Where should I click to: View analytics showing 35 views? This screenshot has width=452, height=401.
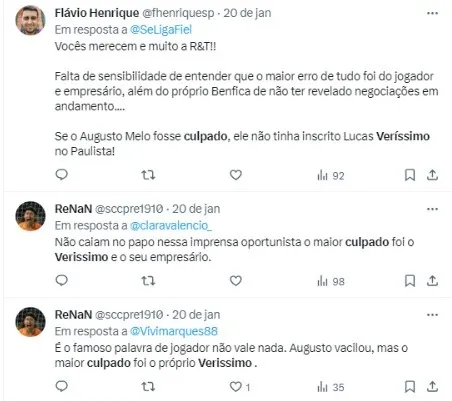[331, 387]
